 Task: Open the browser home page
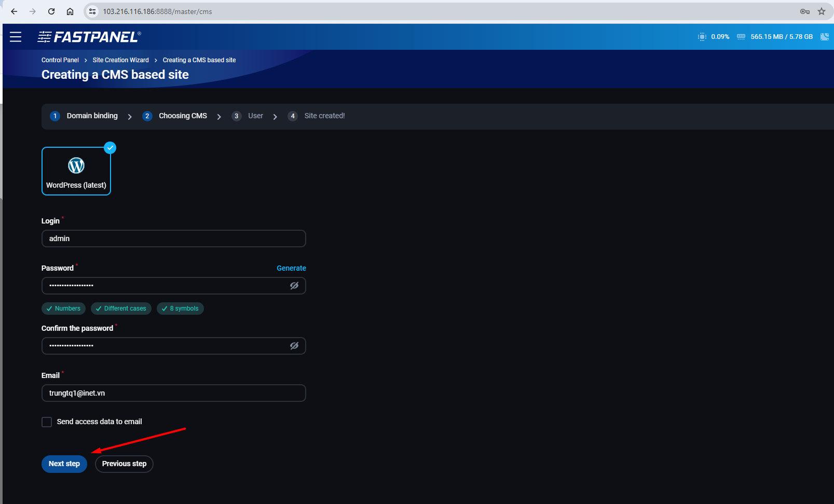pos(70,11)
